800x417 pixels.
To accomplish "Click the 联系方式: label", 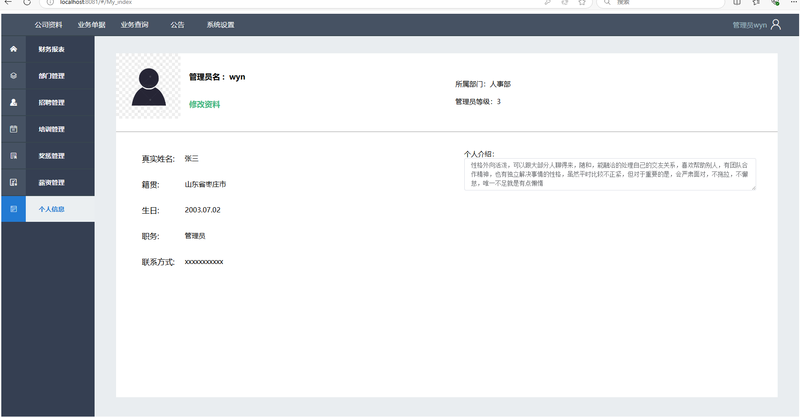I will 158,262.
